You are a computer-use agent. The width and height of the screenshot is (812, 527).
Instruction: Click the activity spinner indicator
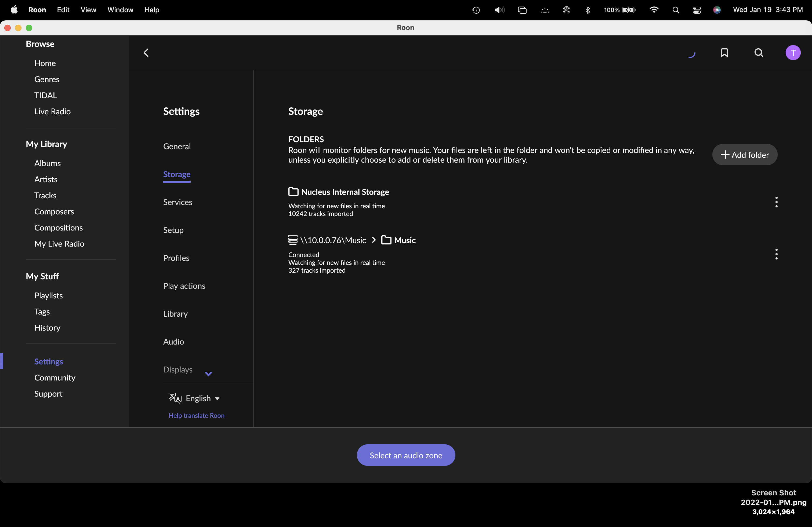(692, 54)
